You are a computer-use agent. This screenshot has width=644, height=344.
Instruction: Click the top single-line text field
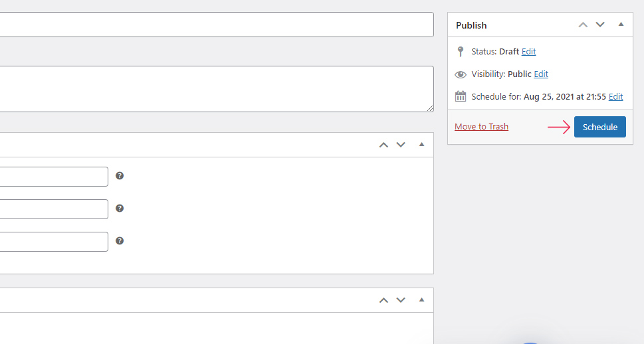point(213,25)
